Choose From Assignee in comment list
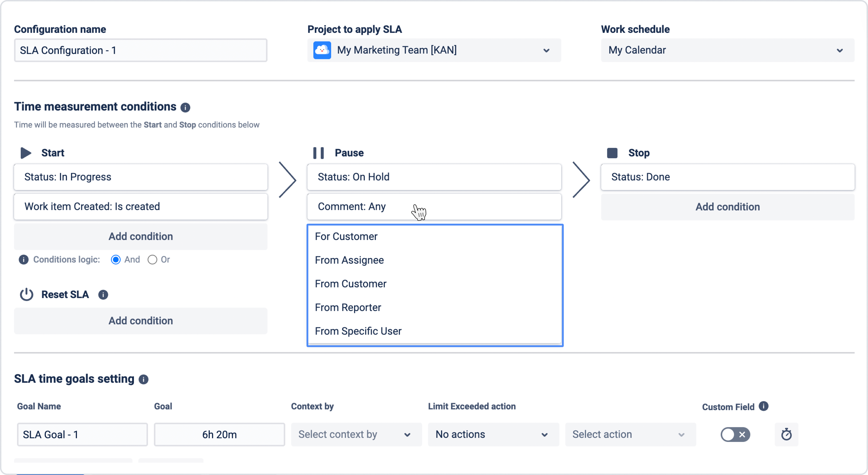This screenshot has height=475, width=868. [349, 260]
